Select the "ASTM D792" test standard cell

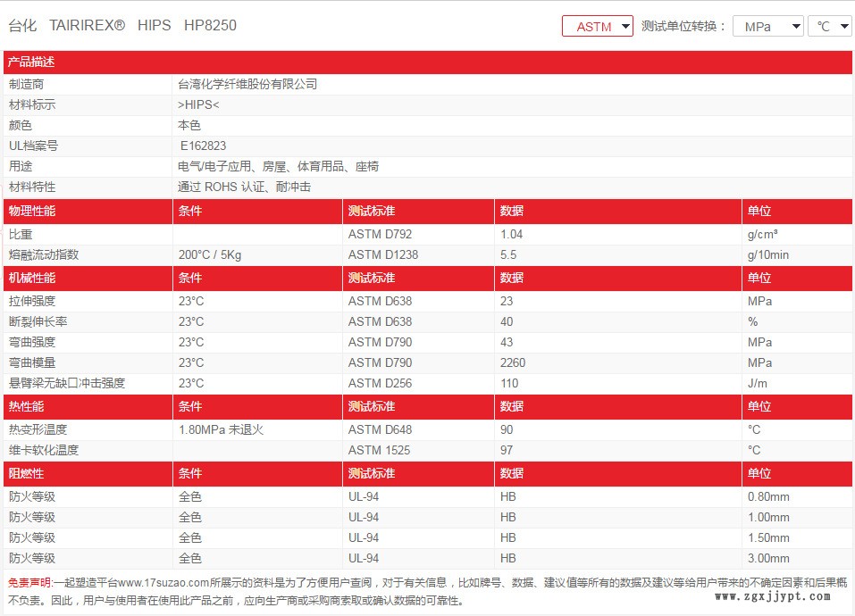click(380, 234)
